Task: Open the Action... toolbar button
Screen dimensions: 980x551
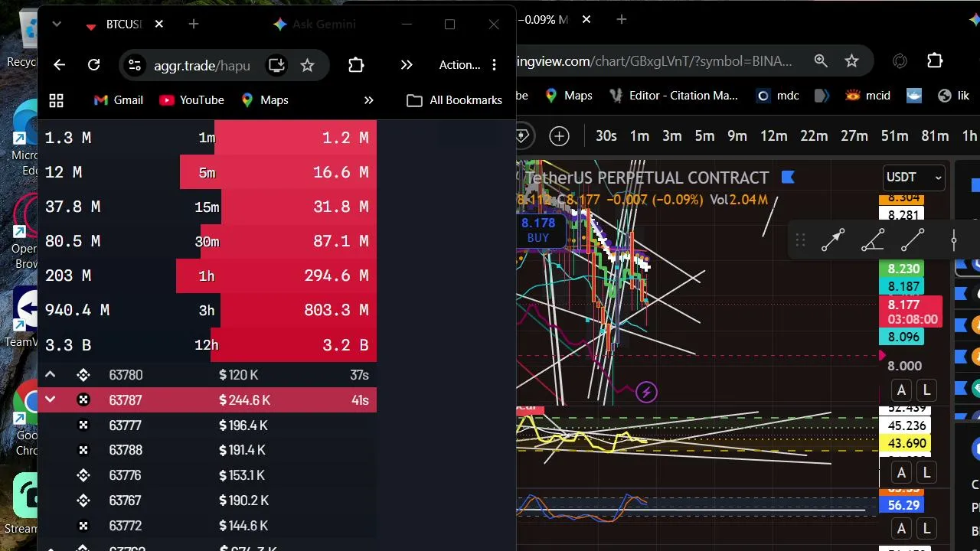Action: 459,65
